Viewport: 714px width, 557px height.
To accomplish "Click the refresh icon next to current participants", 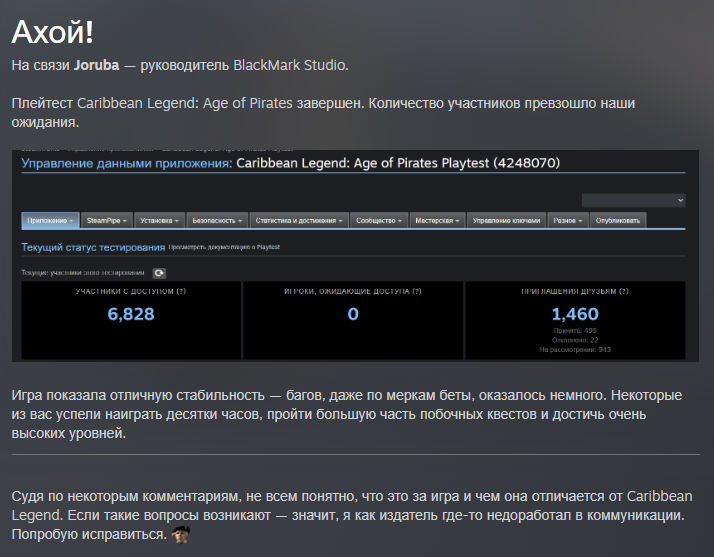I will tap(159, 273).
